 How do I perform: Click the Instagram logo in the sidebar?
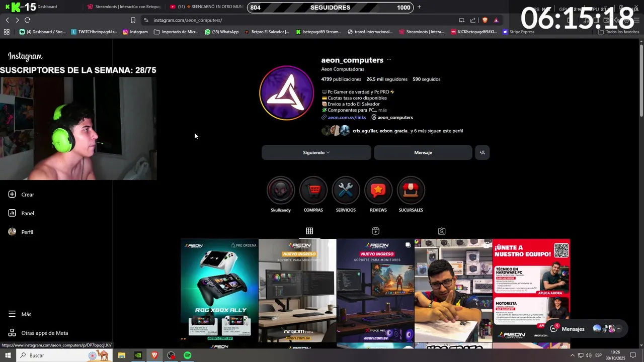pos(25,56)
